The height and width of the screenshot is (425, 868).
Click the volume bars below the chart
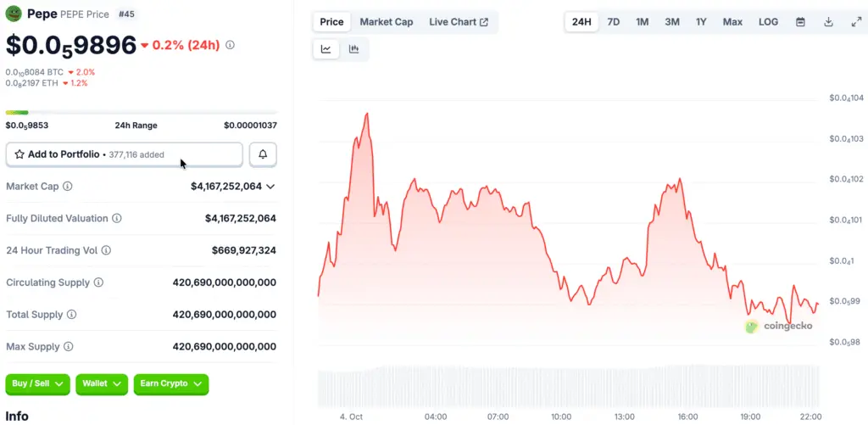pyautogui.click(x=568, y=386)
